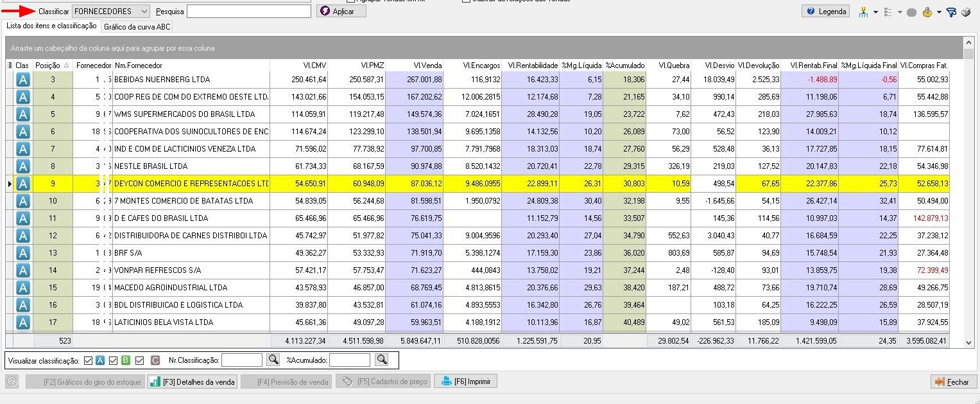Click the class A icon for VONPAR REFRESCOS row
This screenshot has height=404, width=980.
(x=23, y=270)
